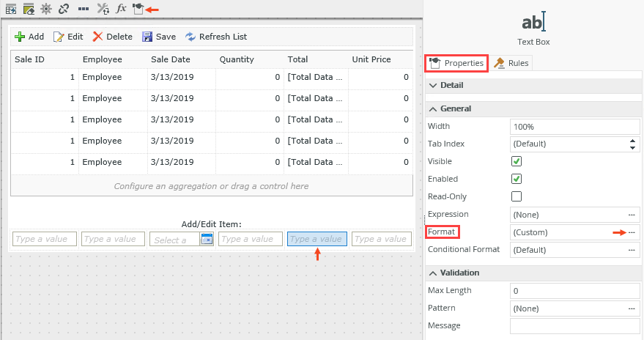Click the Quantity column header

pos(237,59)
